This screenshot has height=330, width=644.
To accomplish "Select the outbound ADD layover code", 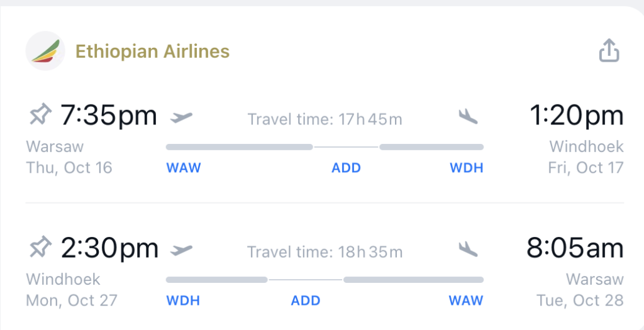I will click(x=347, y=168).
